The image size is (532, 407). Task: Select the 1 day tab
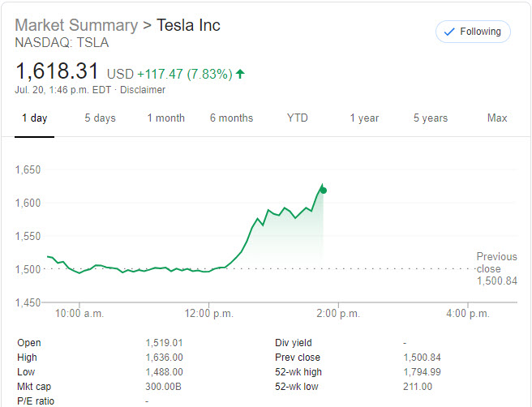coord(34,118)
